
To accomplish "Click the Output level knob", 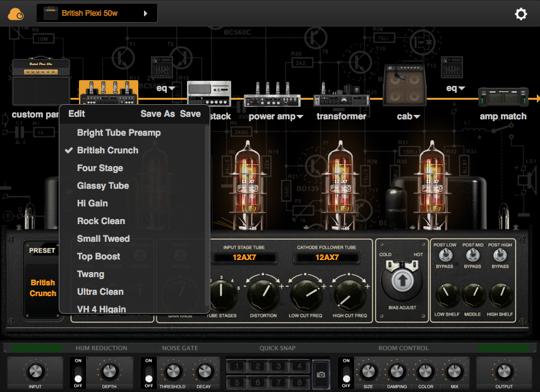I will pyautogui.click(x=504, y=371).
